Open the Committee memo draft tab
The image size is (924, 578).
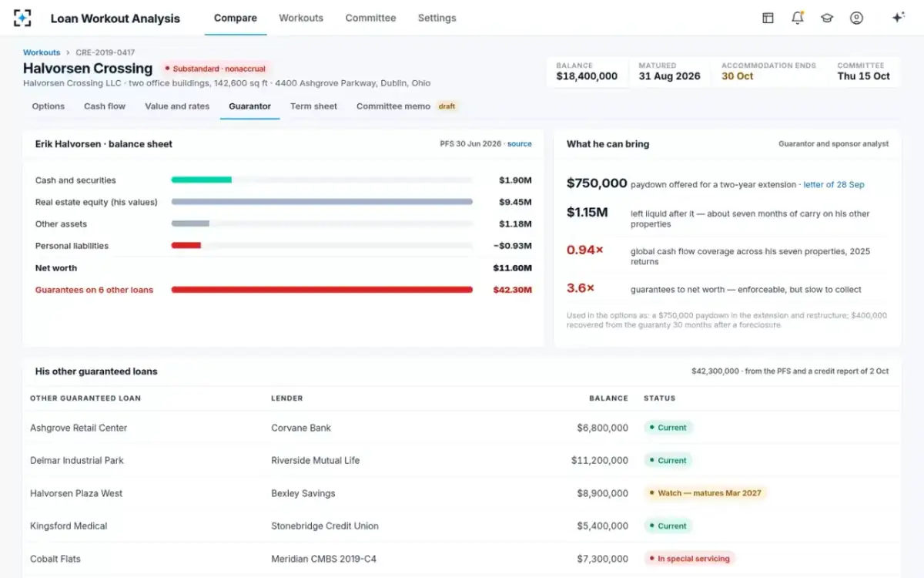[407, 106]
